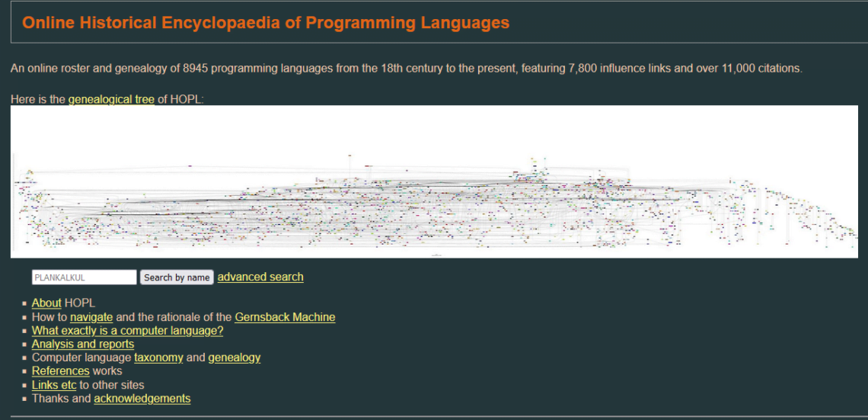Click the square bullet beside About
The width and height of the screenshot is (868, 420).
point(25,303)
